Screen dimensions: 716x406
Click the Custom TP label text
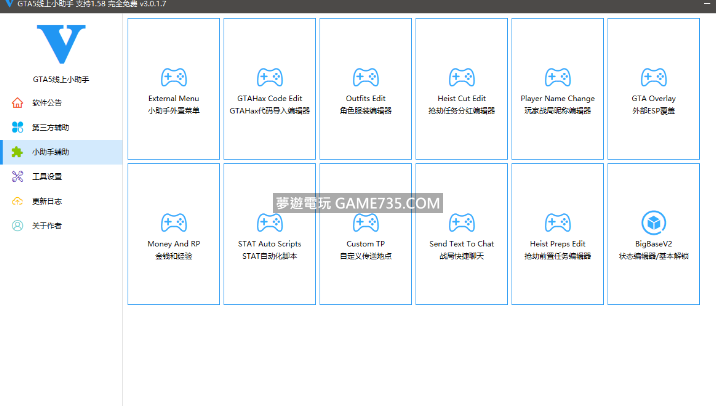[x=365, y=244]
